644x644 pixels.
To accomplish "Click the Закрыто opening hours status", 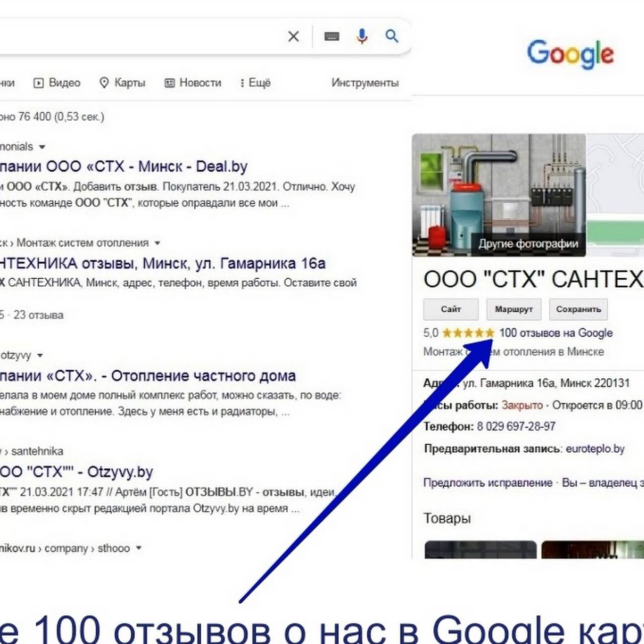I will [x=522, y=406].
